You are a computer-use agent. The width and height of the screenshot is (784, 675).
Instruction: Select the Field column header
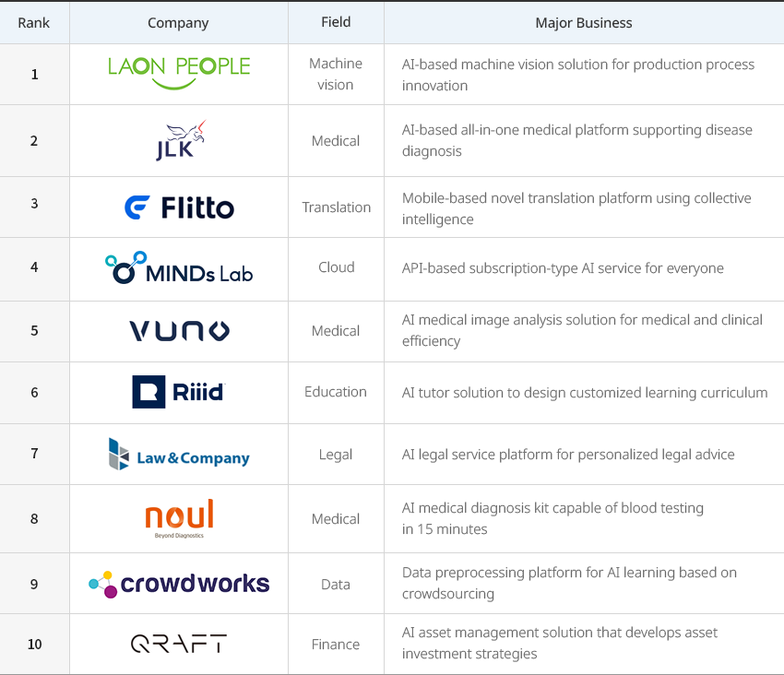(336, 23)
